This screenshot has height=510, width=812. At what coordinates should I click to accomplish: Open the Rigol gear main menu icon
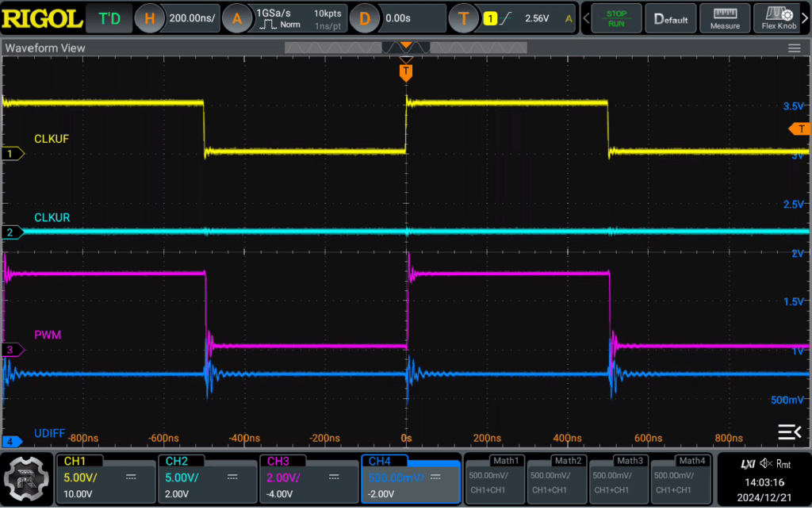[26, 479]
